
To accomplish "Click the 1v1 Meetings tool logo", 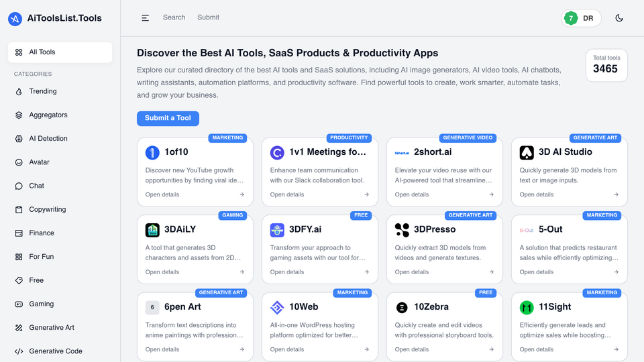I will coord(277,153).
